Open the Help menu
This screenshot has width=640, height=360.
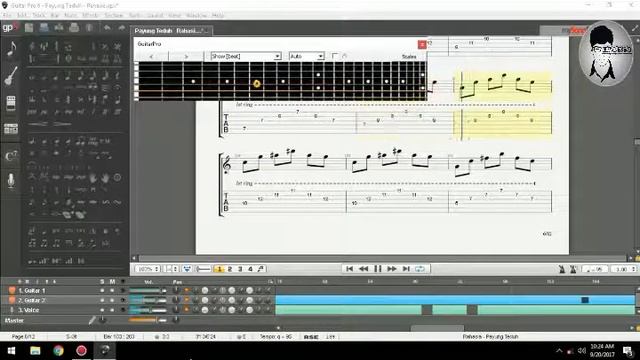click(x=218, y=16)
